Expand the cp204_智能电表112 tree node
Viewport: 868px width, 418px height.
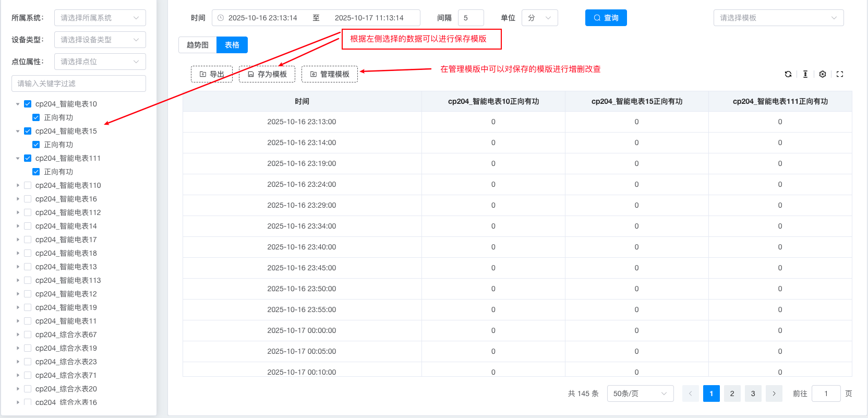pyautogui.click(x=18, y=212)
